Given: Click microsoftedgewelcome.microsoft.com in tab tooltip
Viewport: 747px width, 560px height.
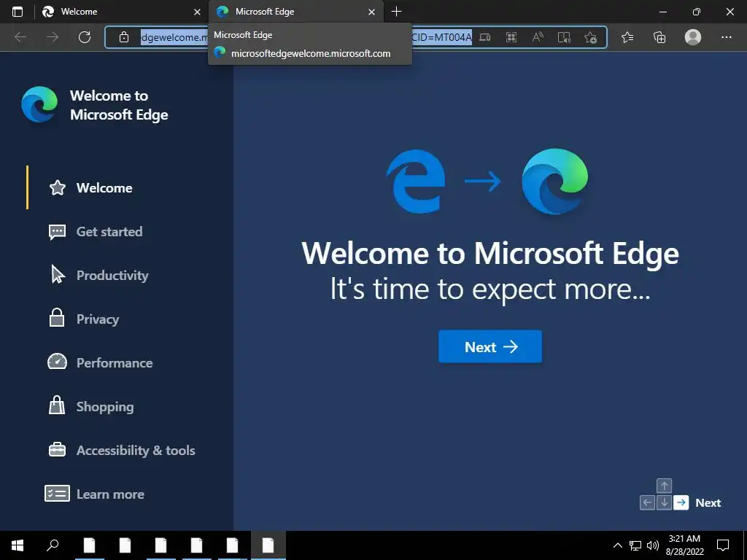Looking at the screenshot, I should coord(310,53).
